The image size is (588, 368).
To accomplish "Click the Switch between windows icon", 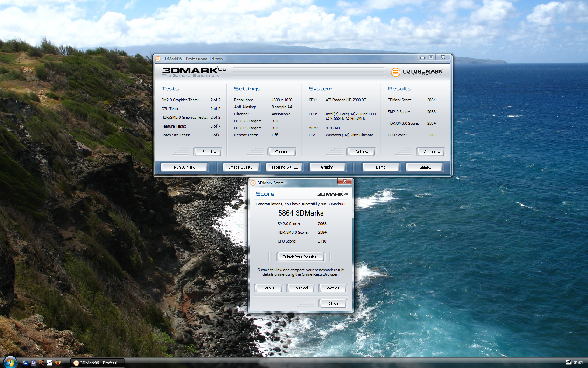I will [26, 363].
